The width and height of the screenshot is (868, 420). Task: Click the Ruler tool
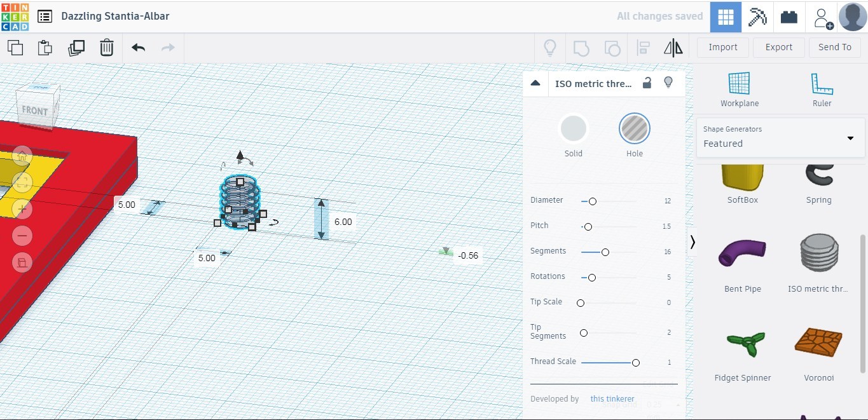822,90
